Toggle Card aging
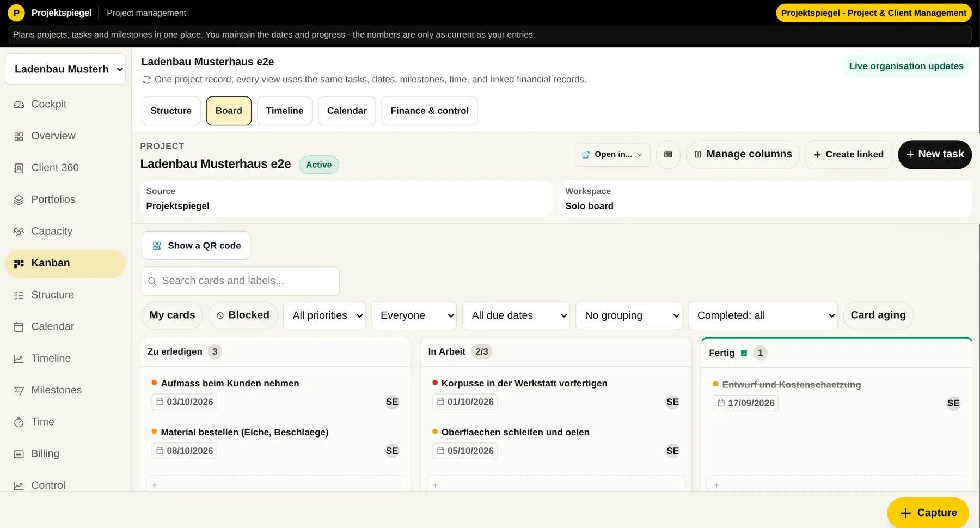 (x=878, y=315)
